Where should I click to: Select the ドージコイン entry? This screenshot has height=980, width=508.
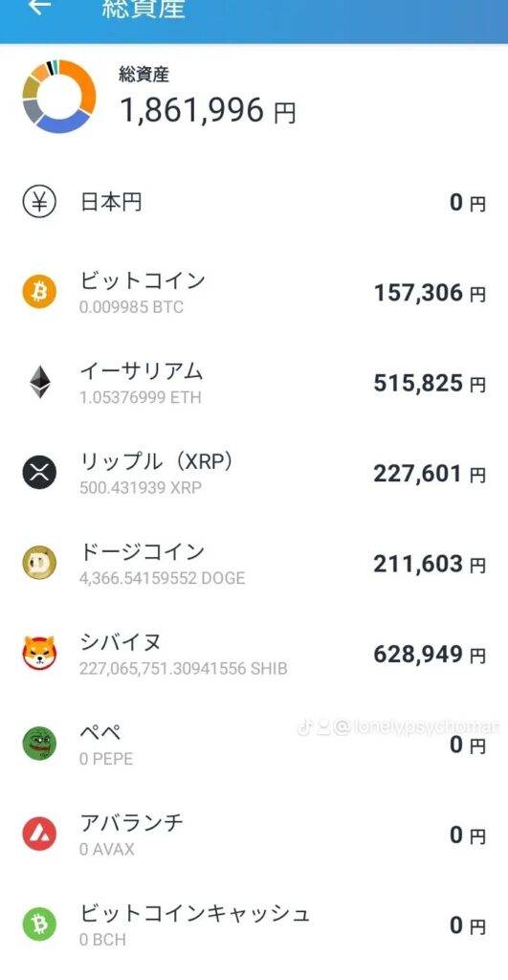(254, 563)
